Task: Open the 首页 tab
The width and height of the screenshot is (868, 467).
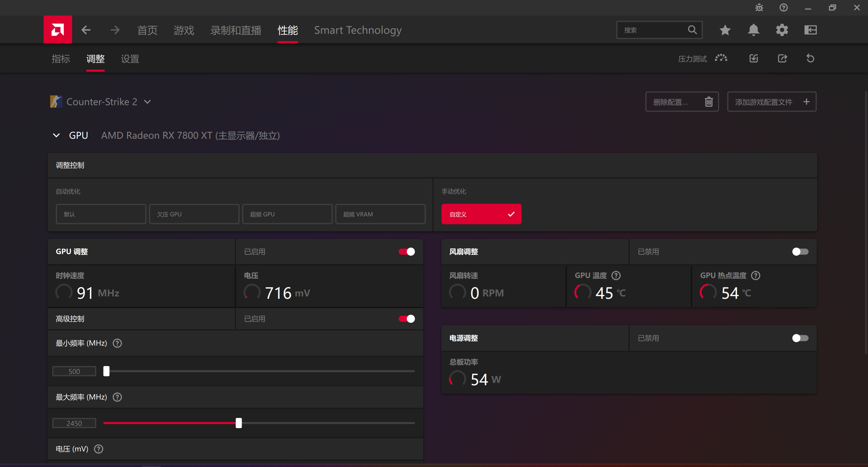Action: 147,30
